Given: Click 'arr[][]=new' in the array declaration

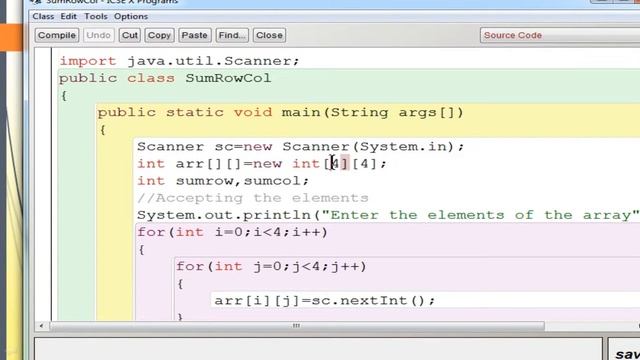Looking at the screenshot, I should [229, 164].
